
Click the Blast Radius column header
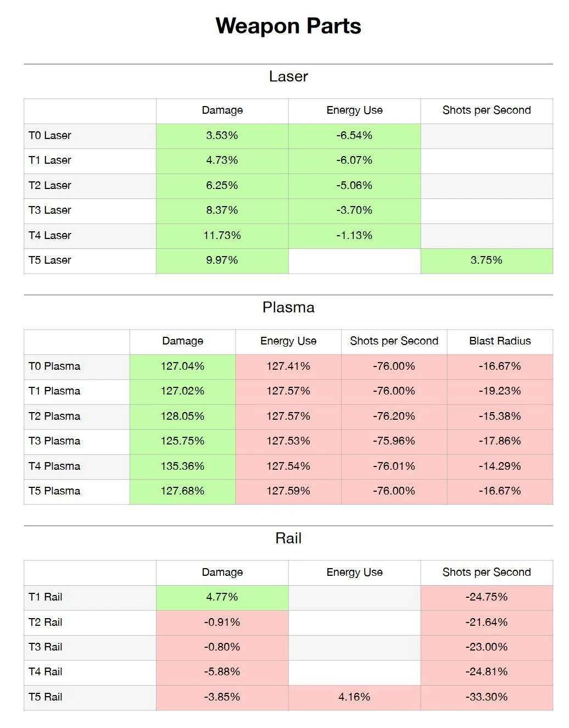click(x=500, y=341)
